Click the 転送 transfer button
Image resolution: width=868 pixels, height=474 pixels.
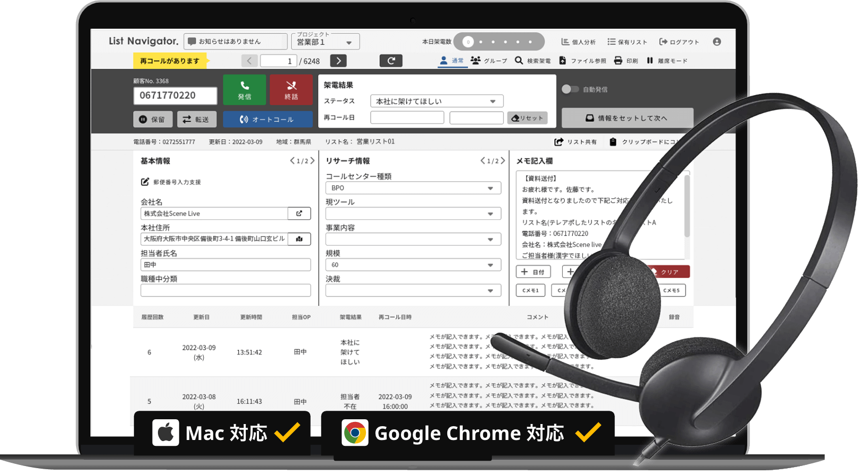click(197, 120)
